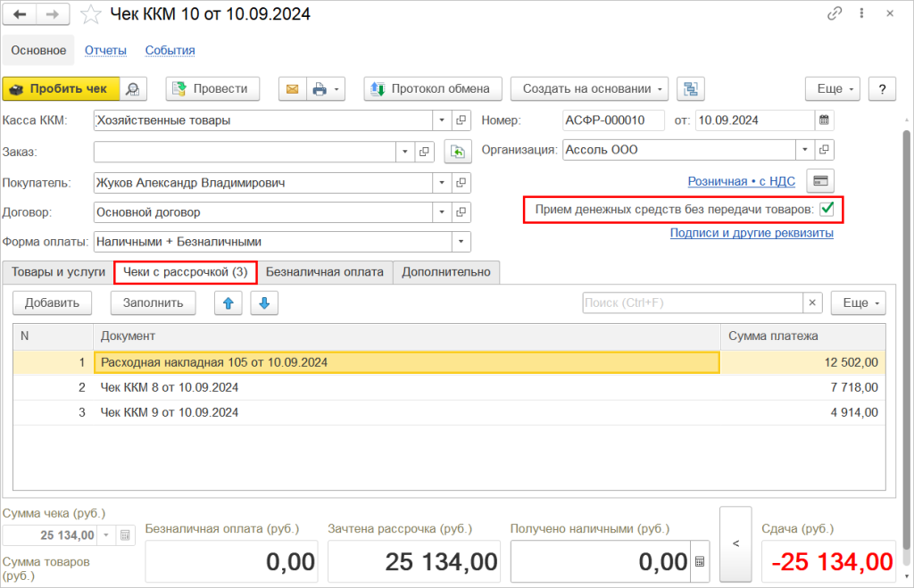Viewport: 914px width, 588px height.
Task: Move row up with blue arrow
Action: click(x=228, y=303)
